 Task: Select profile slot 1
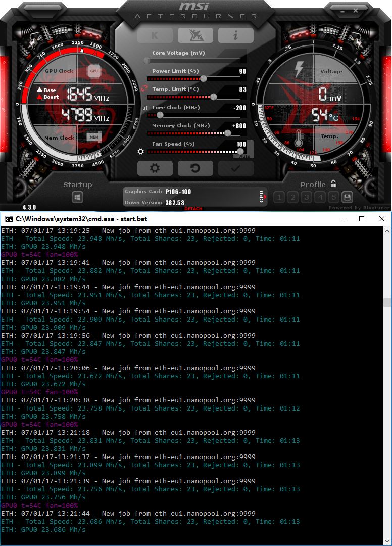pos(279,198)
